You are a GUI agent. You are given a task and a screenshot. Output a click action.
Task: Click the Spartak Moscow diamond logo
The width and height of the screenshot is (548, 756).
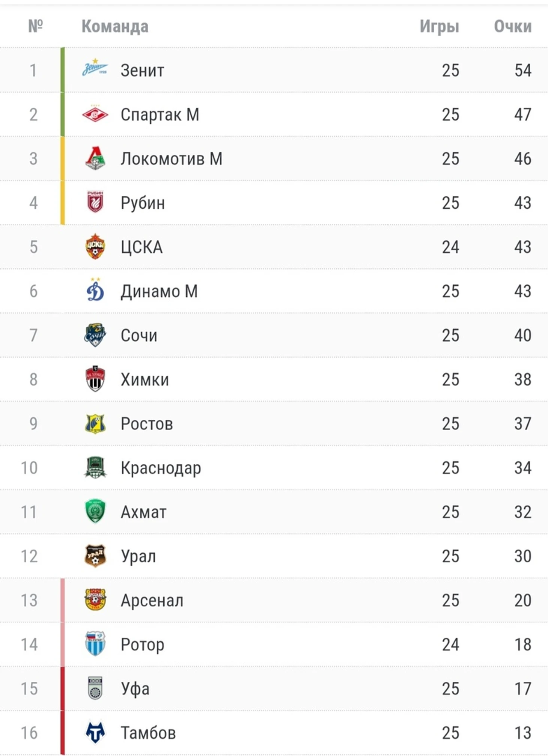coord(95,114)
